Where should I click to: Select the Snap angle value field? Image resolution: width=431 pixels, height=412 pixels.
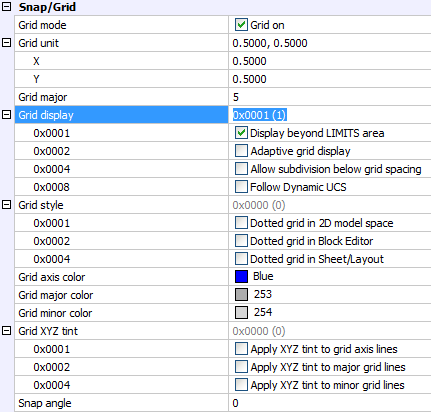click(x=330, y=403)
